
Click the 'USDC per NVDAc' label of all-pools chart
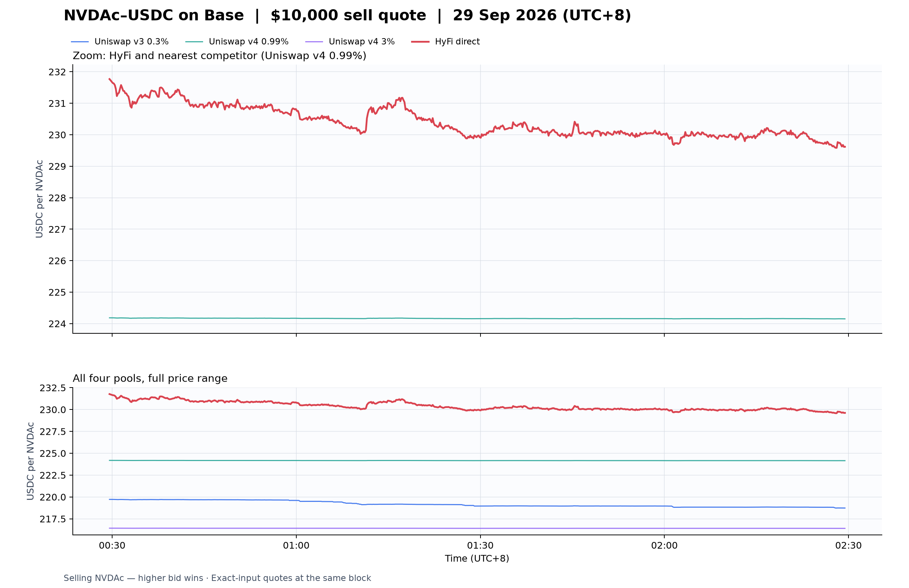click(30, 461)
